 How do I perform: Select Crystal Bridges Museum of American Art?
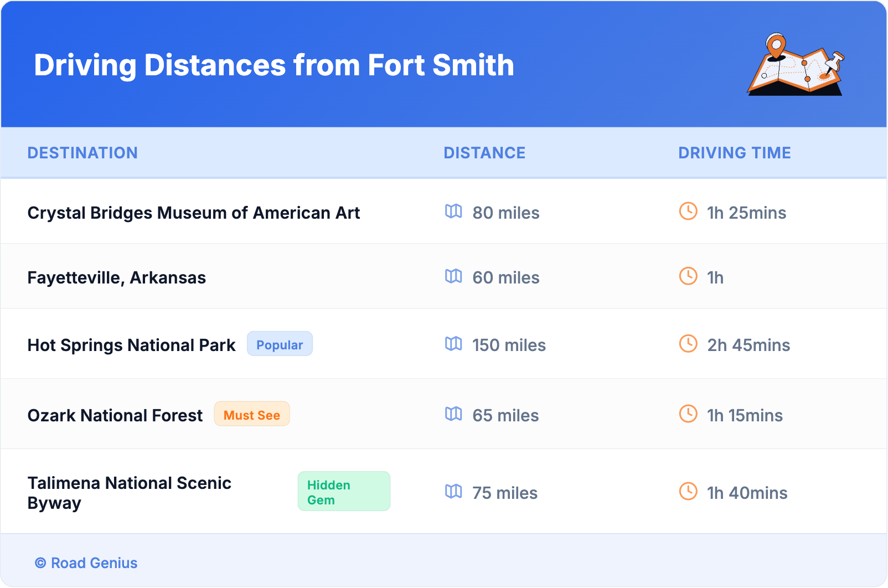(x=193, y=213)
